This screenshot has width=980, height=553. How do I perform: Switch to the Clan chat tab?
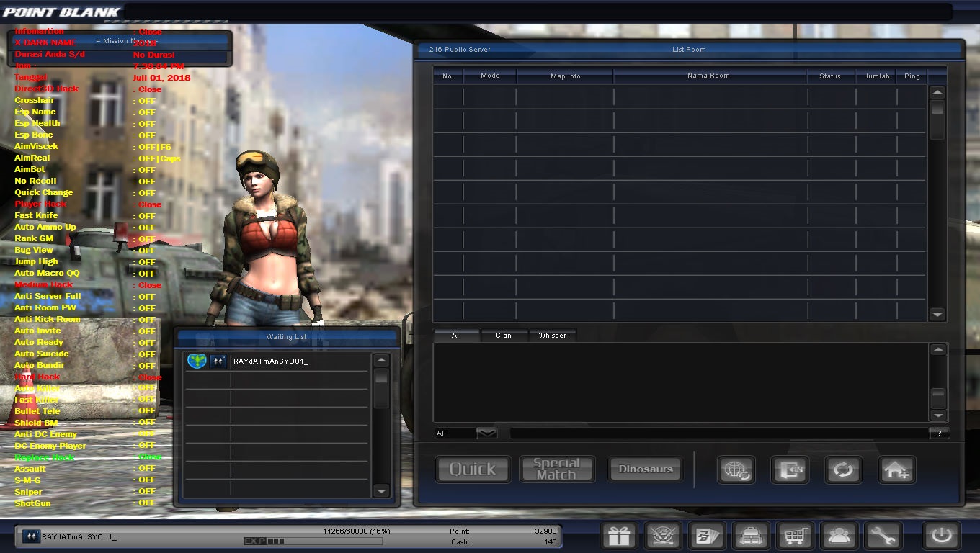pyautogui.click(x=504, y=336)
